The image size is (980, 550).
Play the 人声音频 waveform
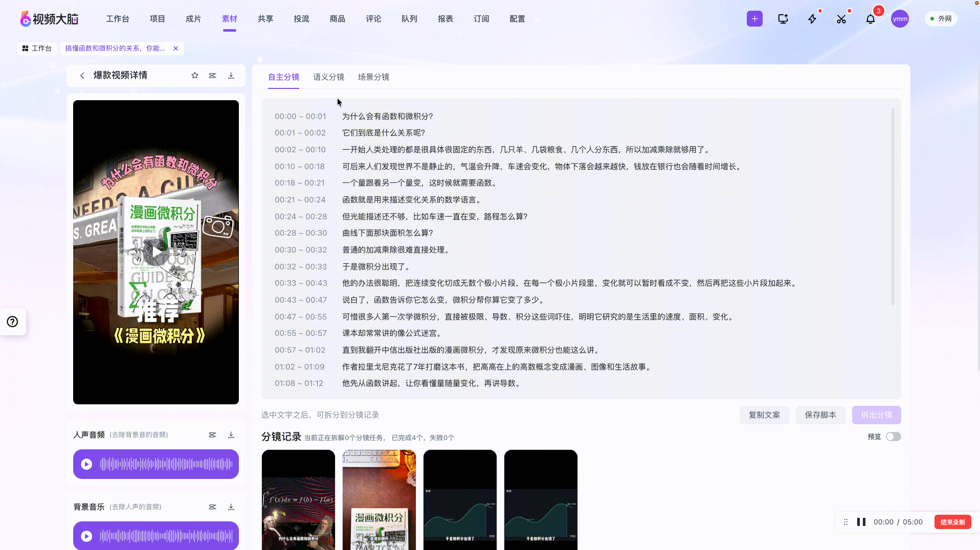click(x=86, y=464)
